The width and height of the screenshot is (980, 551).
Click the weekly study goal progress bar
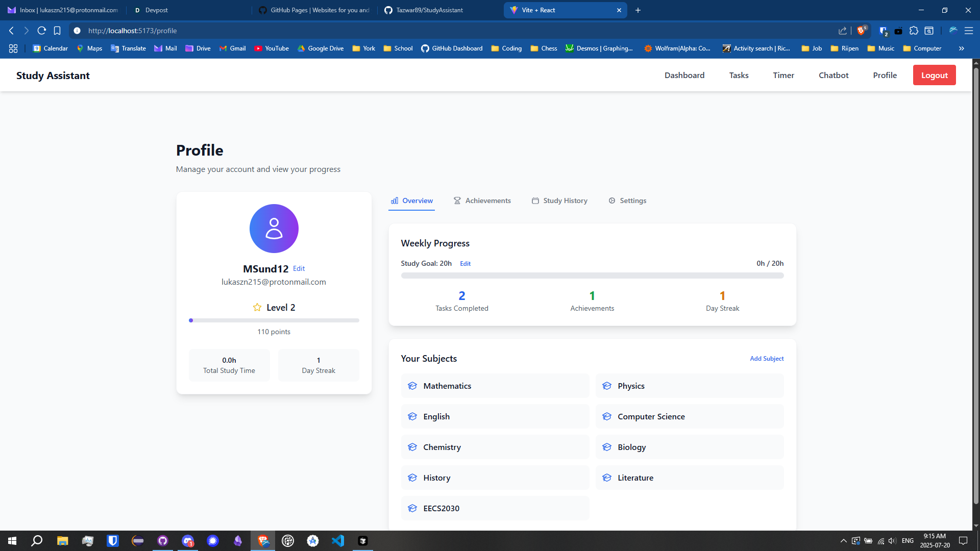[x=592, y=275]
